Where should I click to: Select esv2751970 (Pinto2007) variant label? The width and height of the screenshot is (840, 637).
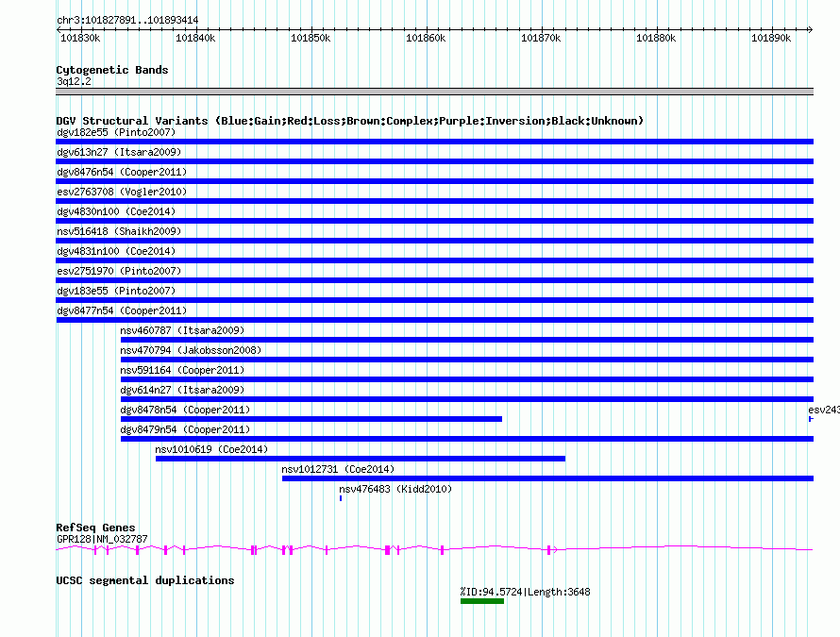[x=119, y=271]
